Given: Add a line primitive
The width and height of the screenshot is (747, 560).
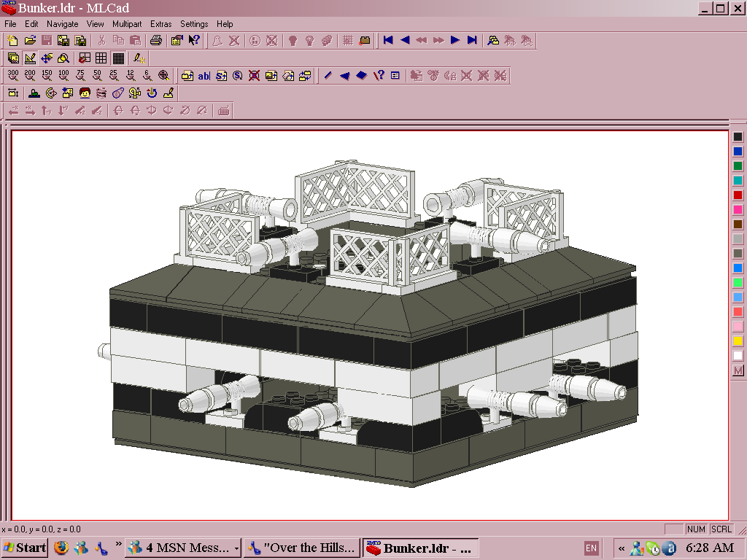Looking at the screenshot, I should coord(328,75).
